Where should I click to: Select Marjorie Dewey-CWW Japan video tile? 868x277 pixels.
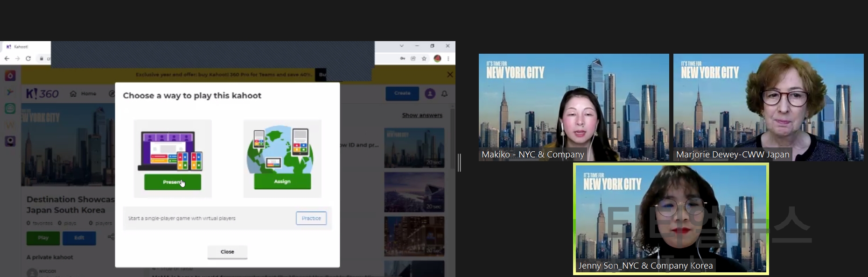pyautogui.click(x=769, y=107)
